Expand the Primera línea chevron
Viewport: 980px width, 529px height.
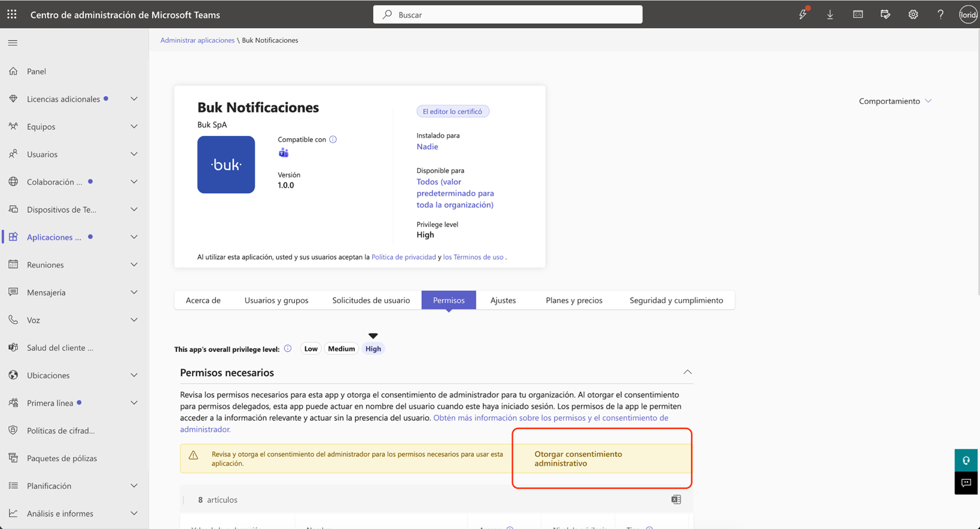134,403
